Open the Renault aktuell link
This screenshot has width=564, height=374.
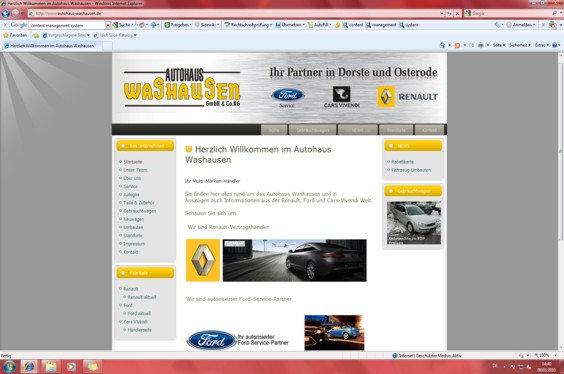[x=142, y=297]
